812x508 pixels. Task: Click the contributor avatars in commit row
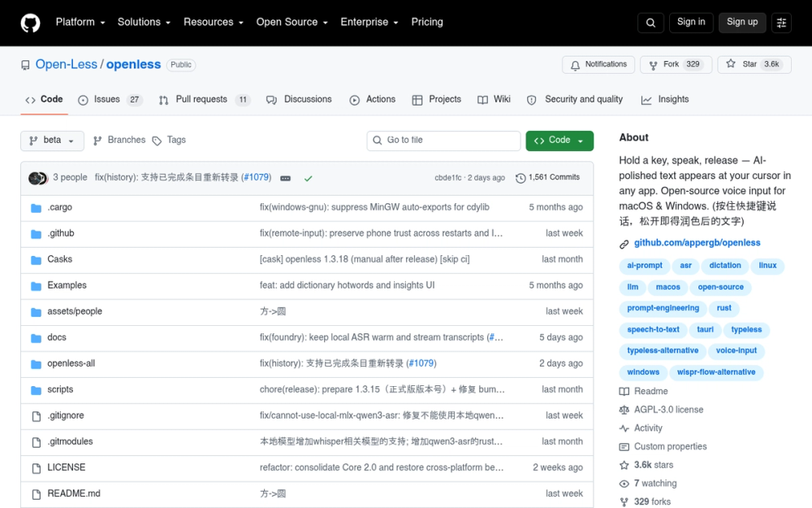38,178
